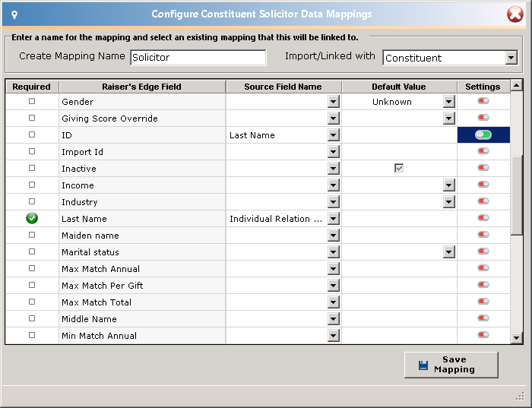Open Source Field dropdown for Industry
Image resolution: width=532 pixels, height=408 pixels.
tap(334, 202)
